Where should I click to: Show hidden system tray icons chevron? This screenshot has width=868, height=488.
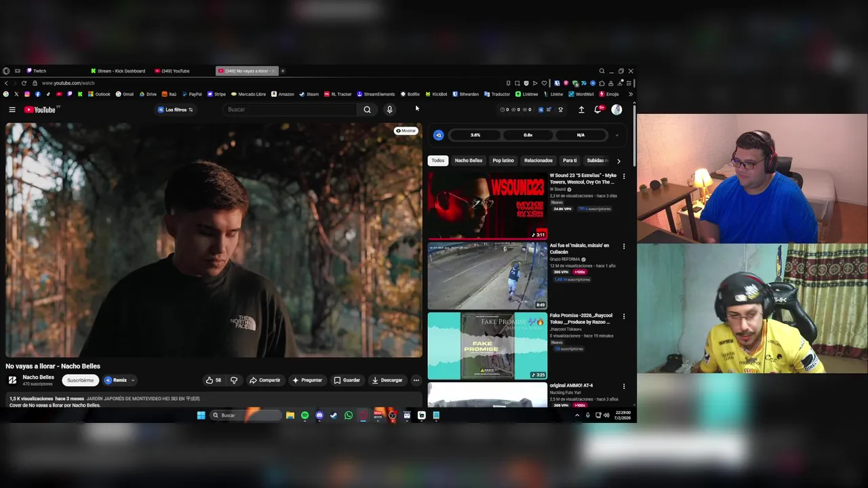[x=577, y=415]
